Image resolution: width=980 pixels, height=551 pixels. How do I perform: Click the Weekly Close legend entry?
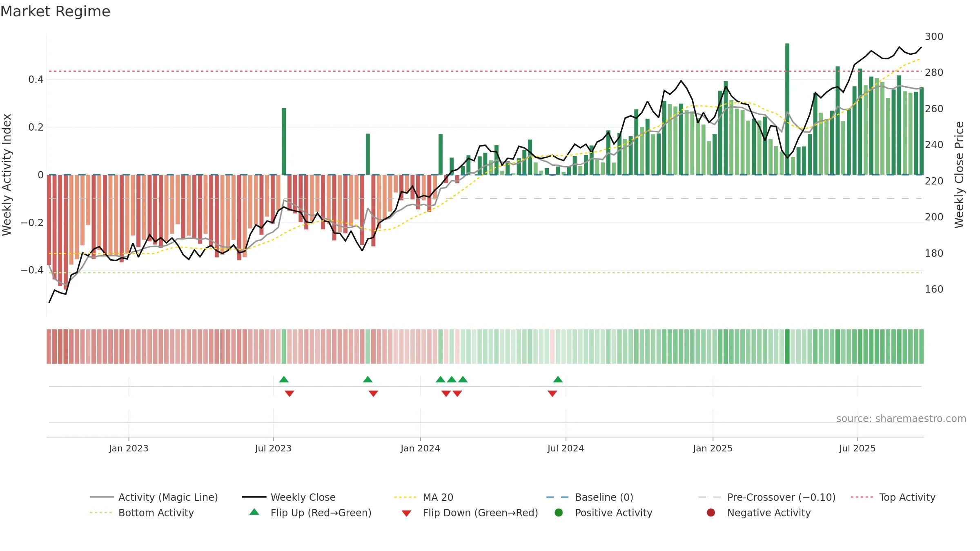[289, 497]
